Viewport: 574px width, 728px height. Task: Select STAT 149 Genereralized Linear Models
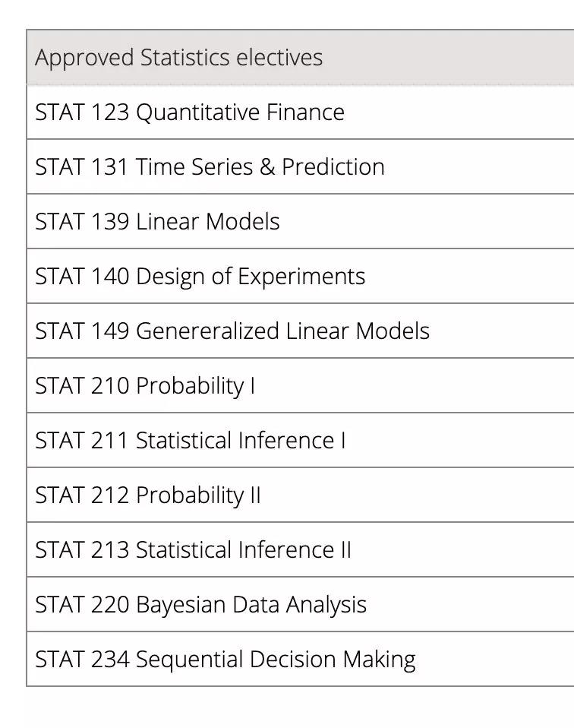301,331
